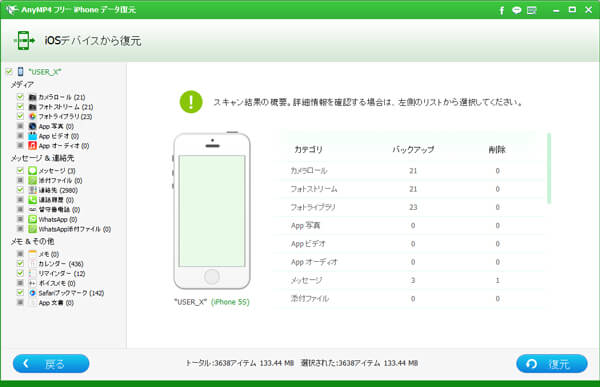The image size is (600, 387).
Task: Click the 留守番電話 voicemail icon
Action: tap(33, 209)
